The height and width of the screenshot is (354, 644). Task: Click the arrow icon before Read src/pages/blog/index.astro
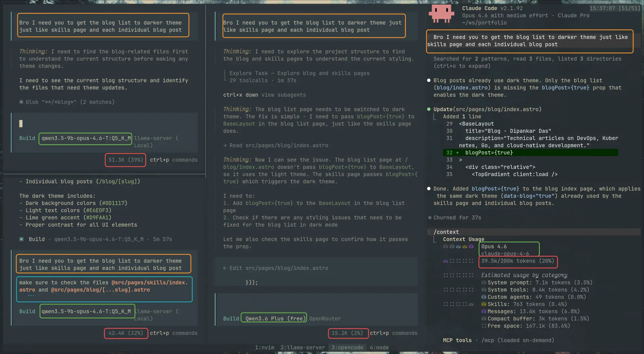225,145
